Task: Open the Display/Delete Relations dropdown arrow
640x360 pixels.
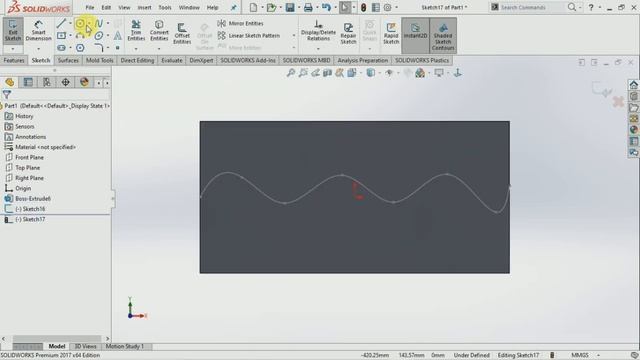Action: point(318,49)
